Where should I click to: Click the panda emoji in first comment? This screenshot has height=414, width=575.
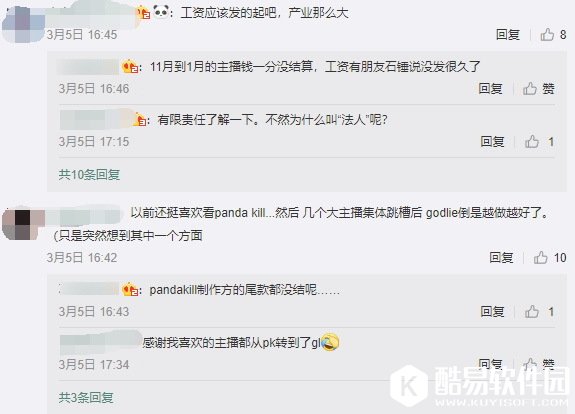point(161,12)
